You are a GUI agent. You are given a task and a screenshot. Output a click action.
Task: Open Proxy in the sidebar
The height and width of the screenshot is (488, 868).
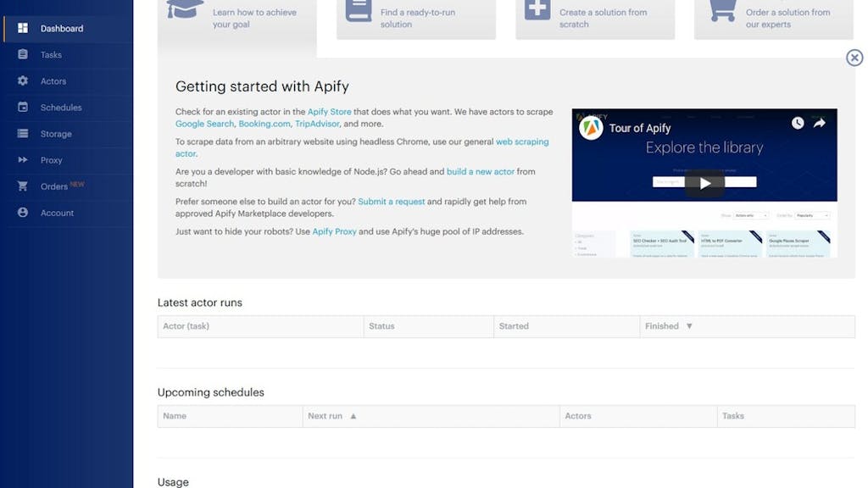[67, 160]
